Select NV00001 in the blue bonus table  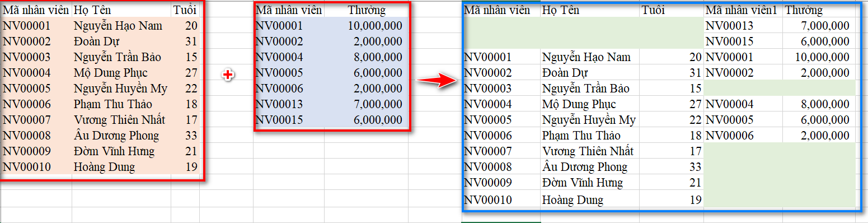[x=279, y=26]
